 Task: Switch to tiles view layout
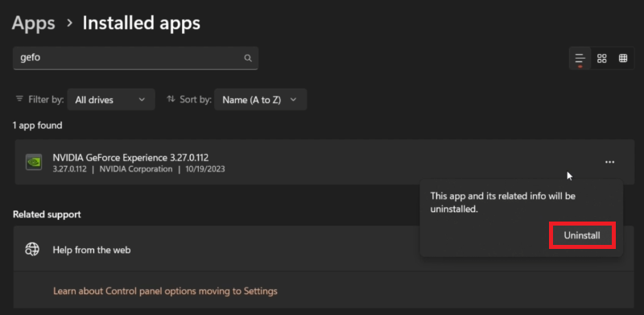click(623, 58)
